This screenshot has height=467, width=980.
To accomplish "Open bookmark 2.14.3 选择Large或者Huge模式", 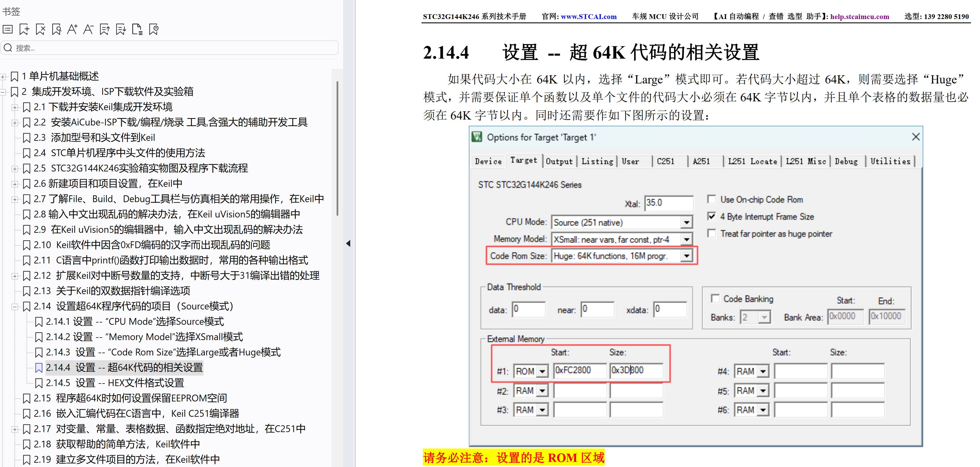I will [163, 352].
